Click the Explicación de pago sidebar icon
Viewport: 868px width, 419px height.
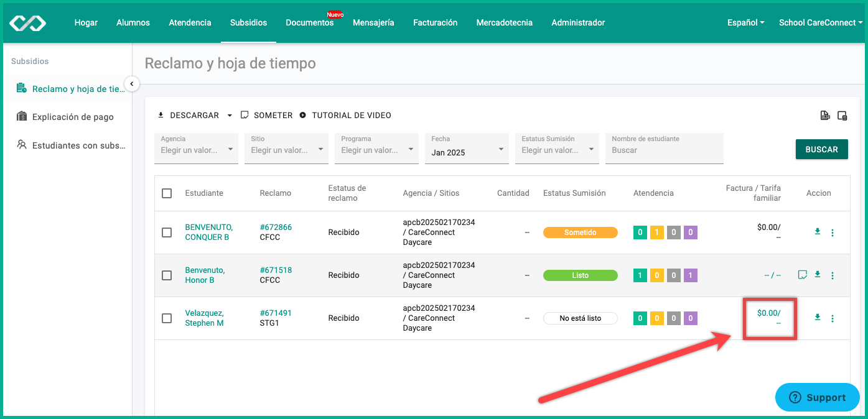[22, 116]
